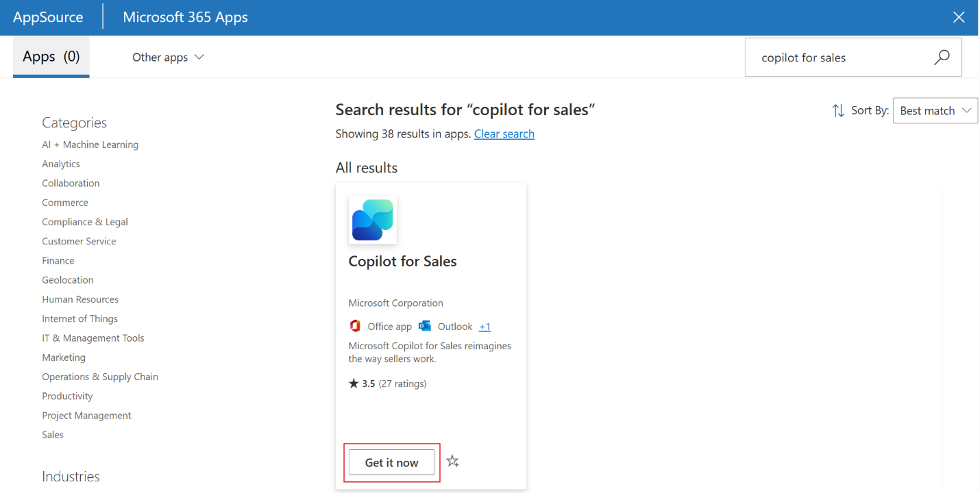Open the Sort By Best match dropdown

pyautogui.click(x=935, y=111)
